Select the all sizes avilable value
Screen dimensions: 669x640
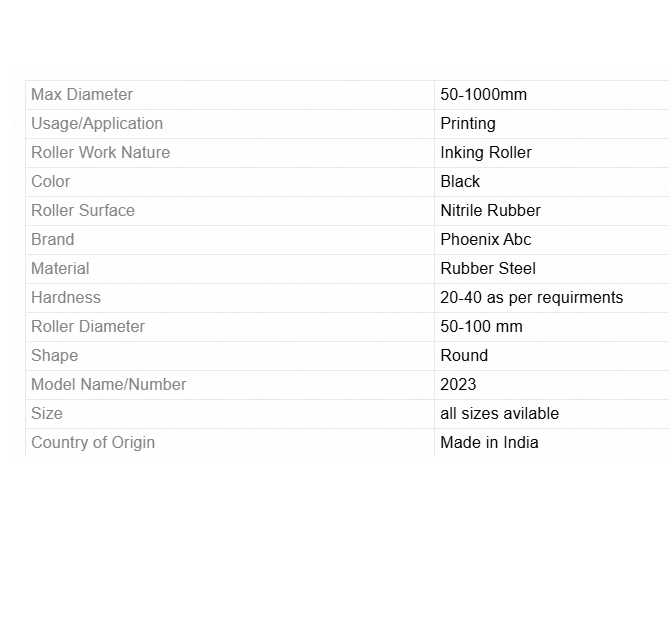pos(499,414)
